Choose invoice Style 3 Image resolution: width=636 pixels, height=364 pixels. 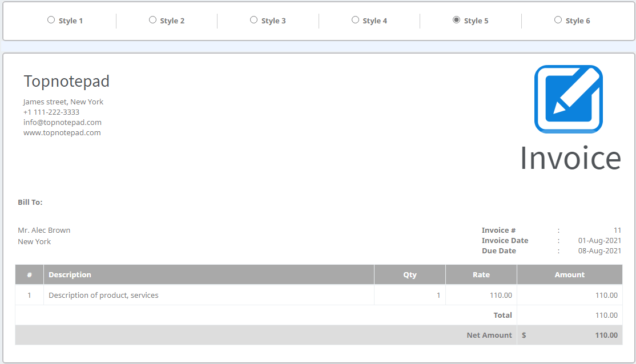(x=253, y=19)
